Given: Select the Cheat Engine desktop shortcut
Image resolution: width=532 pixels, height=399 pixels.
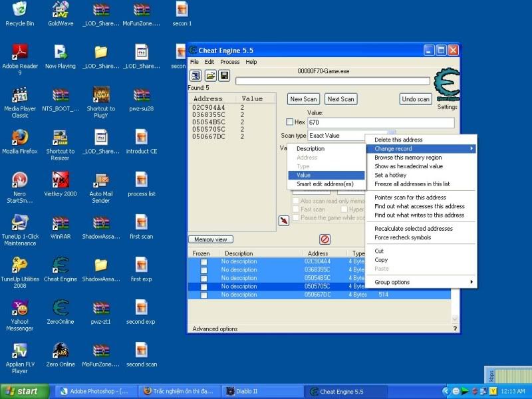Looking at the screenshot, I should pyautogui.click(x=61, y=270).
